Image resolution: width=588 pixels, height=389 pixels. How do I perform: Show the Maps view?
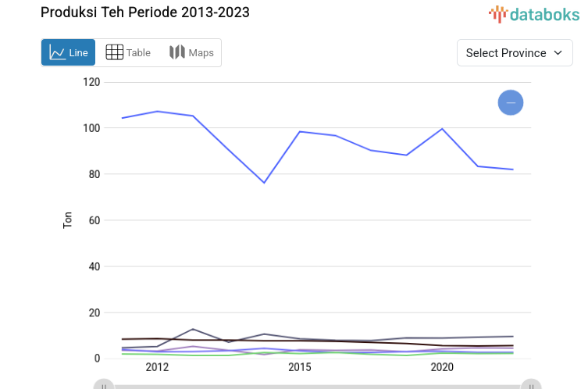(191, 53)
